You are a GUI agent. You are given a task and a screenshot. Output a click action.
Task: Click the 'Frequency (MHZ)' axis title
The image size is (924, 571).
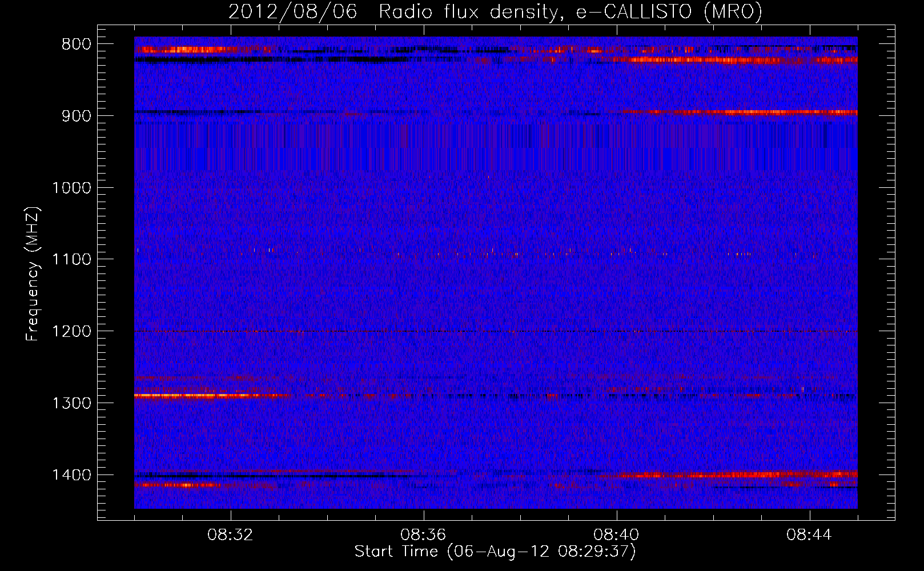(33, 274)
